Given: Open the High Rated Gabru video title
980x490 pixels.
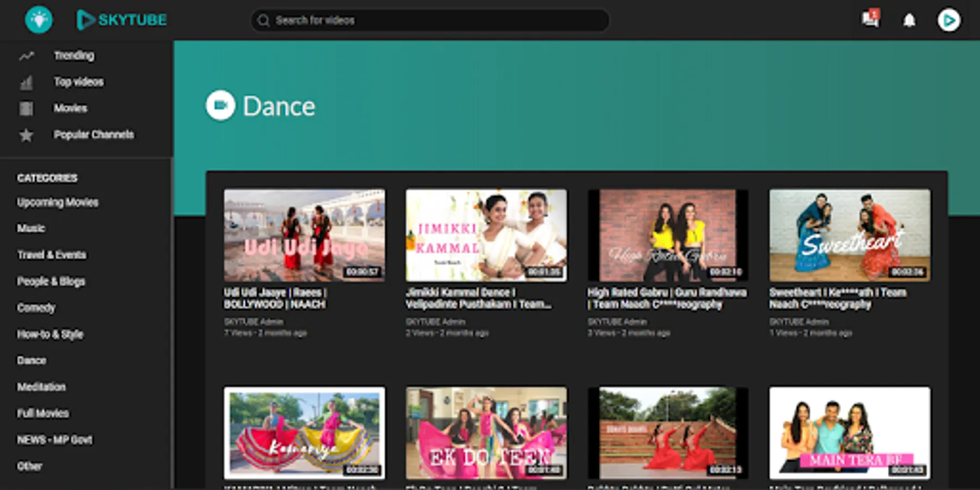Looking at the screenshot, I should coord(666,298).
